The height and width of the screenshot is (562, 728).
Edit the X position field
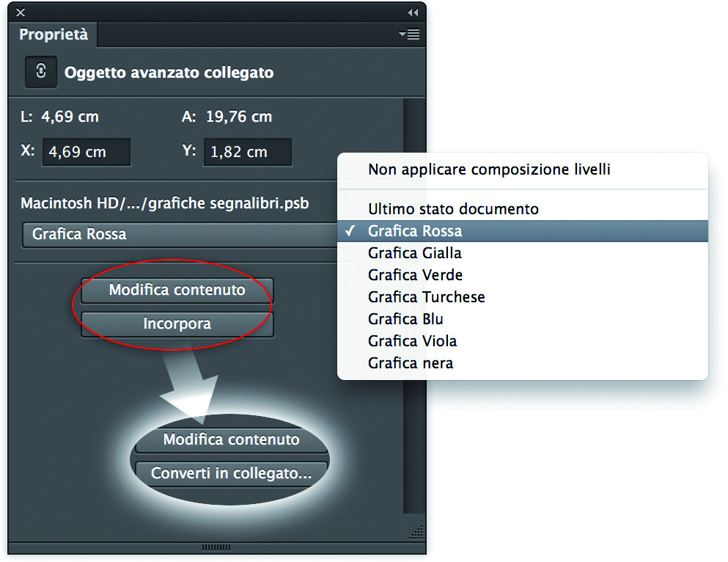pyautogui.click(x=87, y=152)
